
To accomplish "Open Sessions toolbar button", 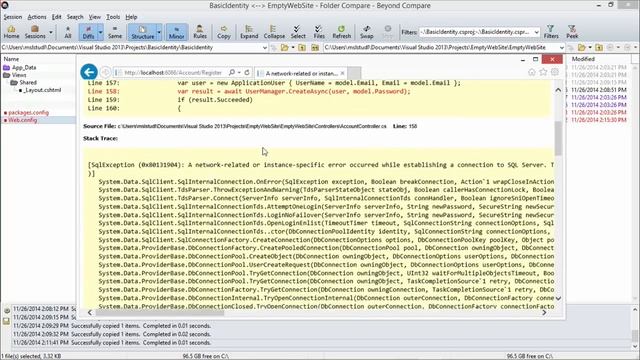I will pyautogui.click(x=35, y=32).
